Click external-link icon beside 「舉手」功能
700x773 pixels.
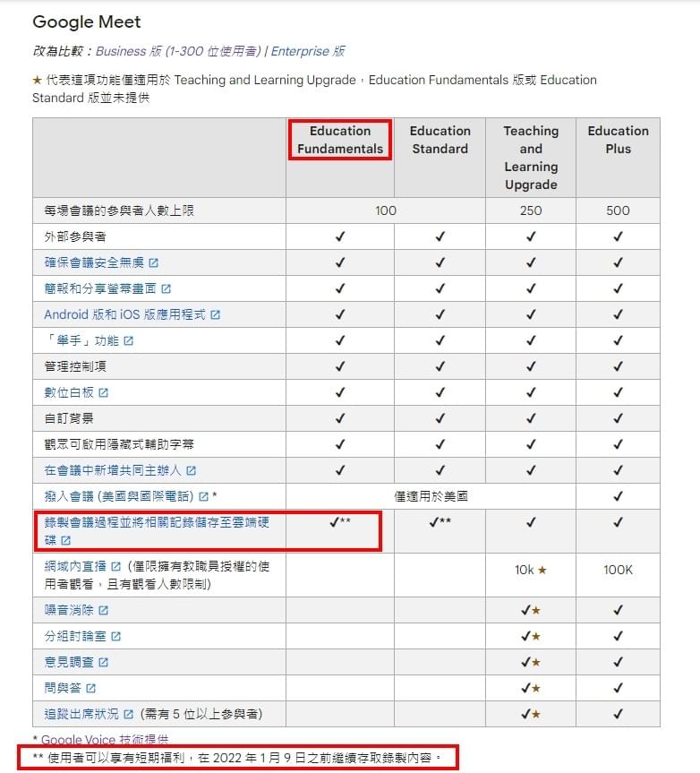129,340
